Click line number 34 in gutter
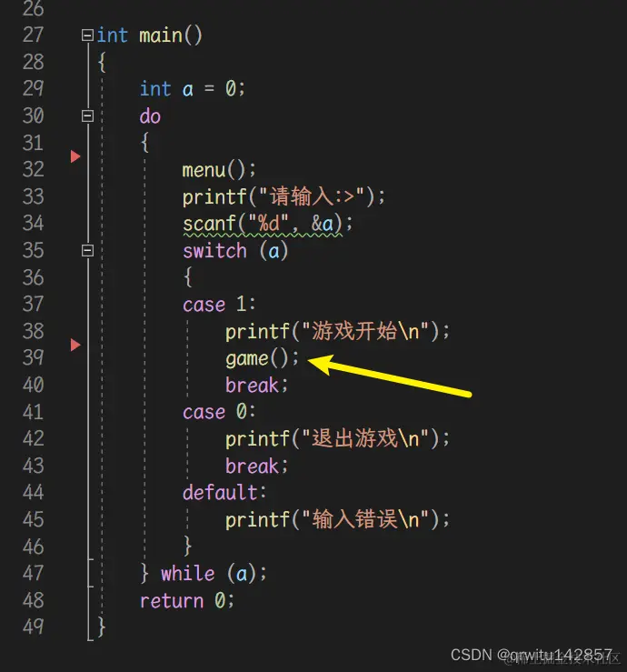627x672 pixels. click(33, 224)
